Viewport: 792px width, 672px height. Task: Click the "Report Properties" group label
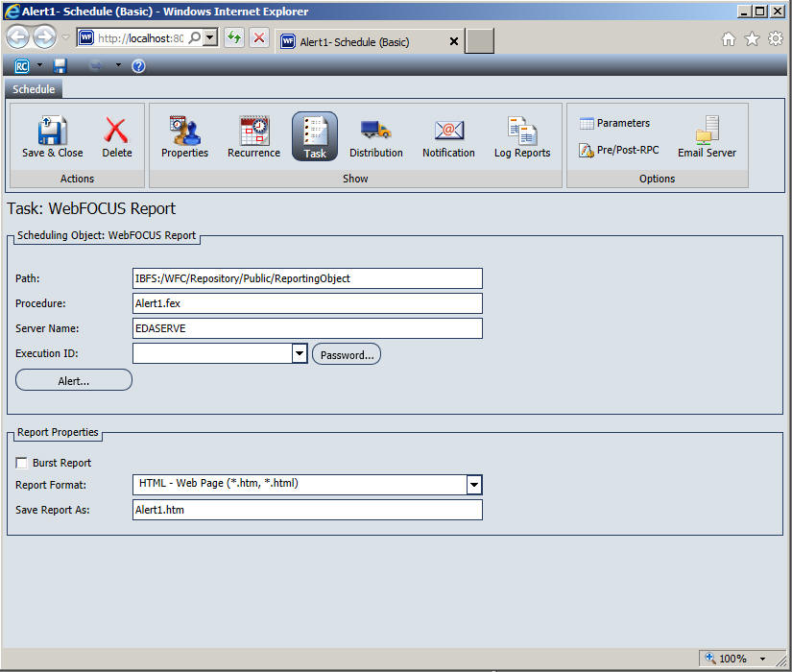pyautogui.click(x=58, y=433)
